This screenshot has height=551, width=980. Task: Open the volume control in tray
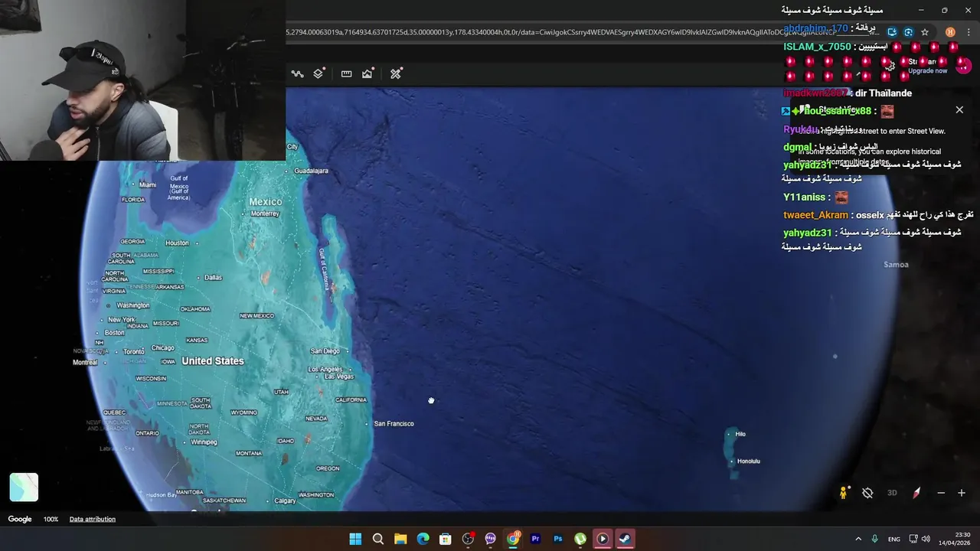point(926,539)
